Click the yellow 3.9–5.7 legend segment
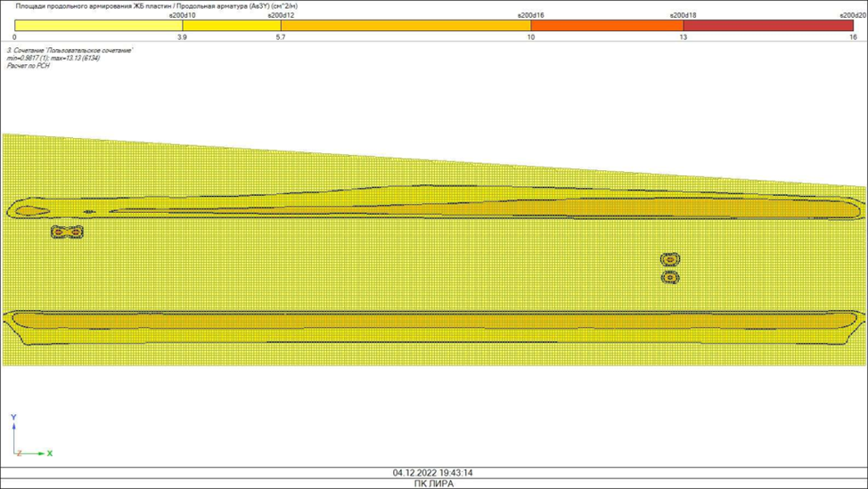Image resolution: width=868 pixels, height=489 pixels. click(231, 26)
